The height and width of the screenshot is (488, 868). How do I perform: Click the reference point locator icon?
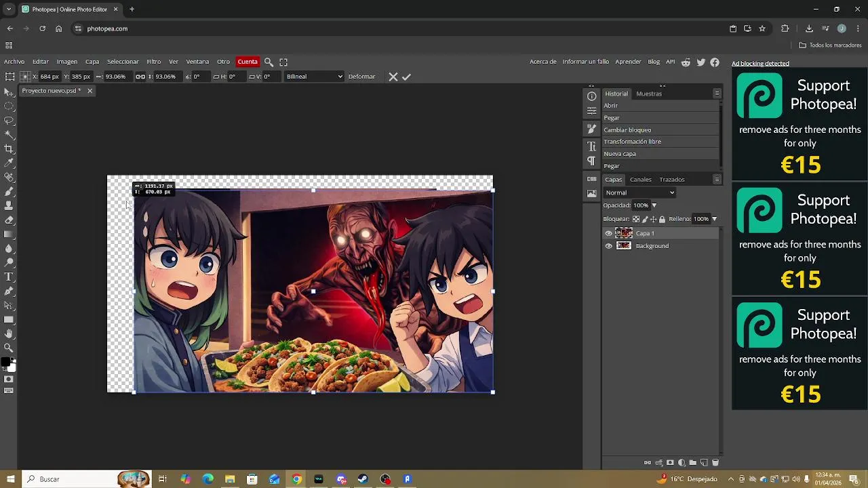pyautogui.click(x=24, y=77)
